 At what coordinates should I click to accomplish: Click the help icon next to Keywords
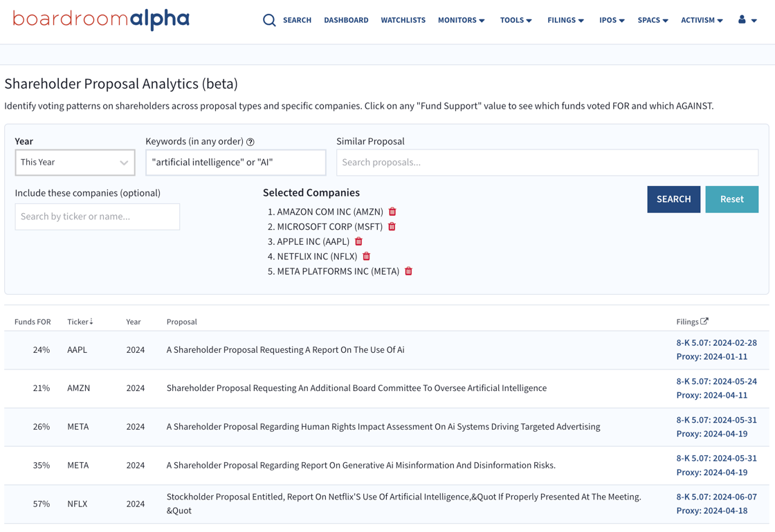click(250, 141)
